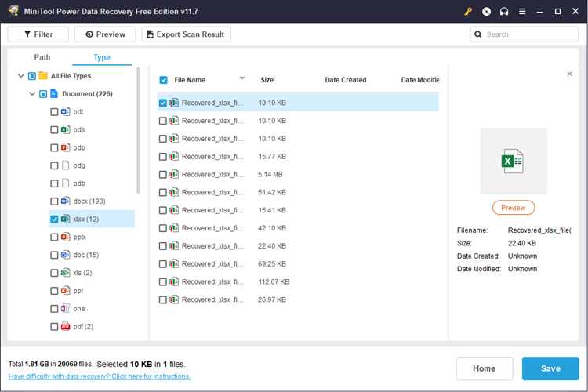Click the odp file type icon

pos(66,147)
